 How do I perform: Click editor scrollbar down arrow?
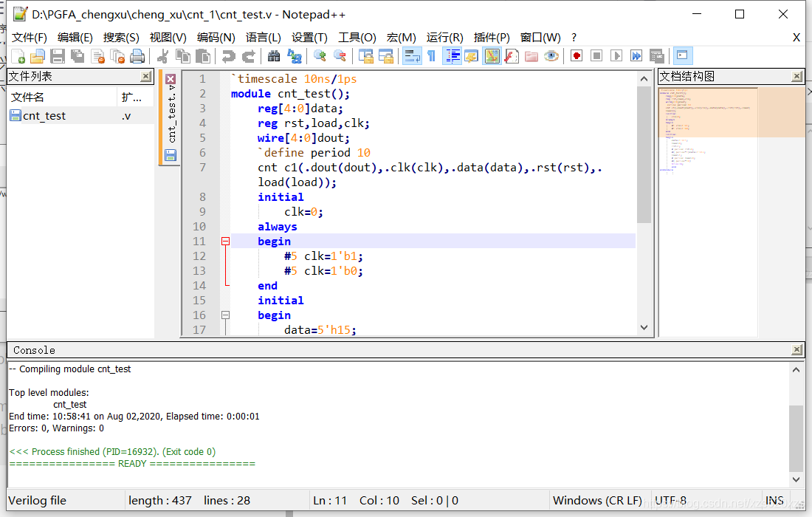pyautogui.click(x=644, y=327)
